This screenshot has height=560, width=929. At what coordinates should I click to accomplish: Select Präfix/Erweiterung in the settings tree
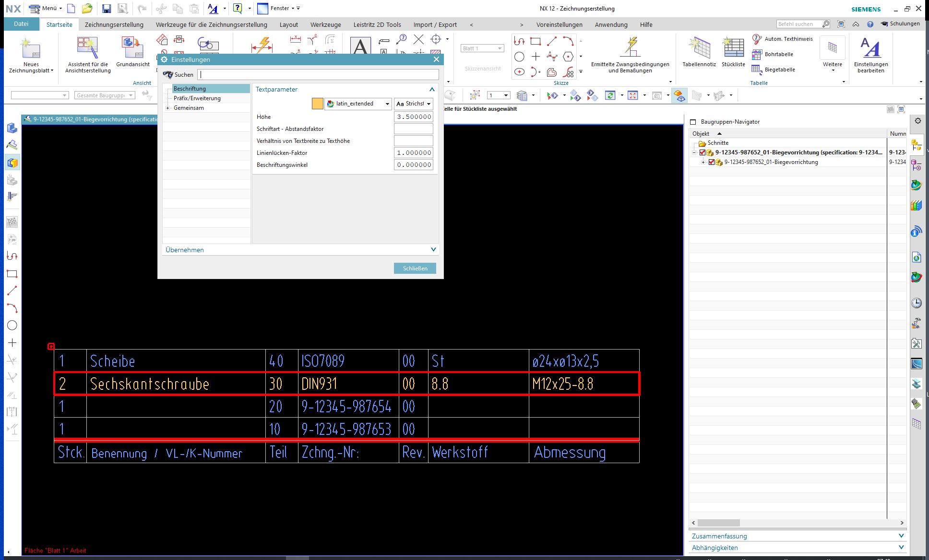point(197,98)
